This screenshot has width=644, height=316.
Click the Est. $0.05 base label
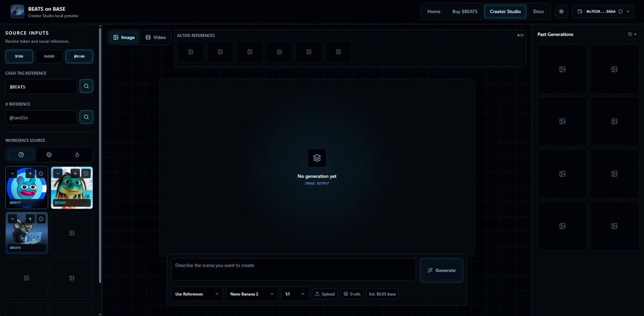click(x=383, y=294)
